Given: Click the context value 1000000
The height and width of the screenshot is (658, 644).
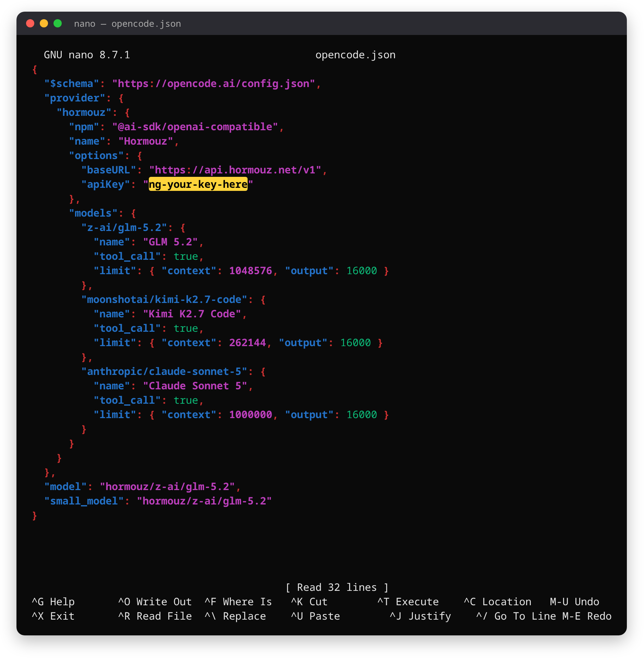Looking at the screenshot, I should tap(250, 414).
